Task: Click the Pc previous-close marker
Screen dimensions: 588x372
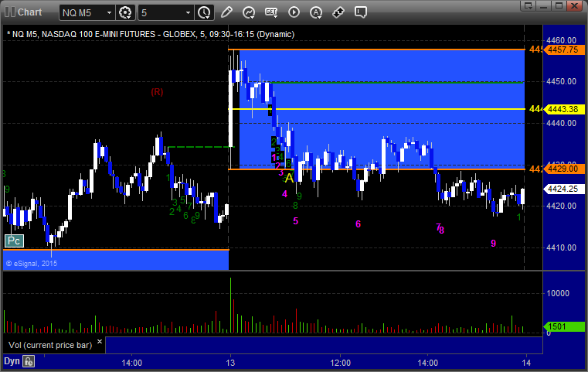Action: [x=14, y=241]
